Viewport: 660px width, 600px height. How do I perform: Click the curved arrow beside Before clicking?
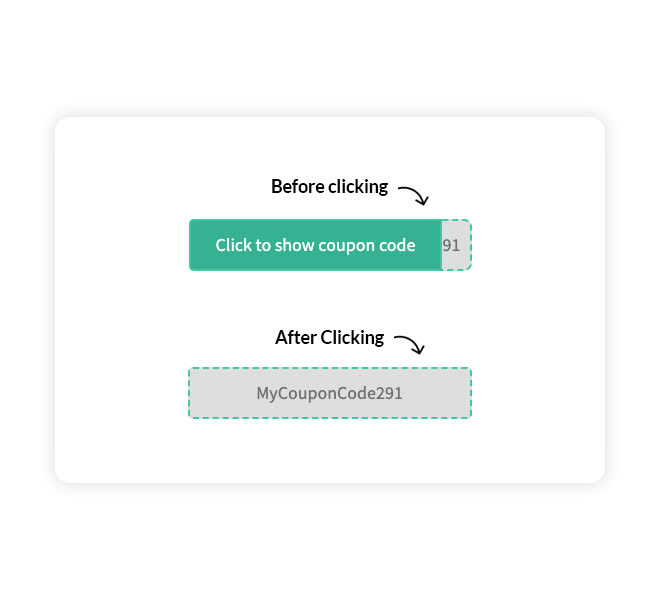point(413,196)
